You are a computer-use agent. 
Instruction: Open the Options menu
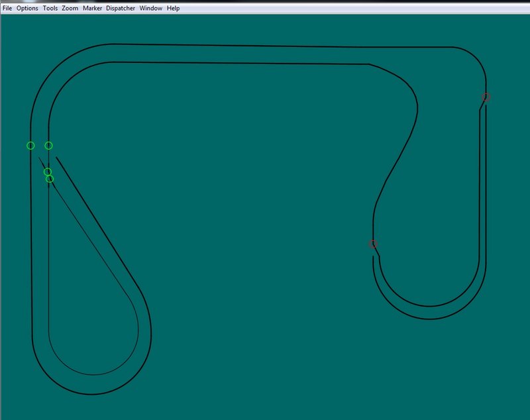pos(27,8)
